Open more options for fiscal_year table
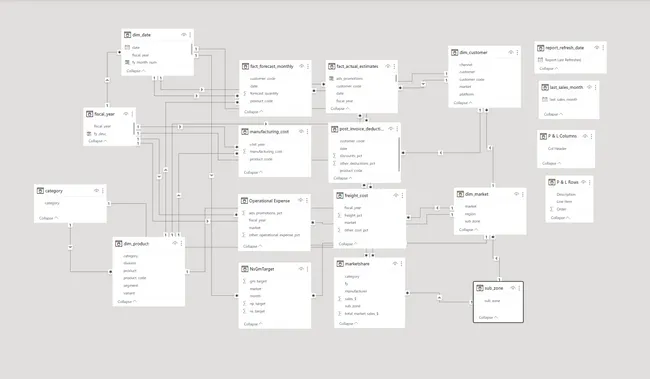Image resolution: width=650 pixels, height=379 pixels. (x=133, y=114)
